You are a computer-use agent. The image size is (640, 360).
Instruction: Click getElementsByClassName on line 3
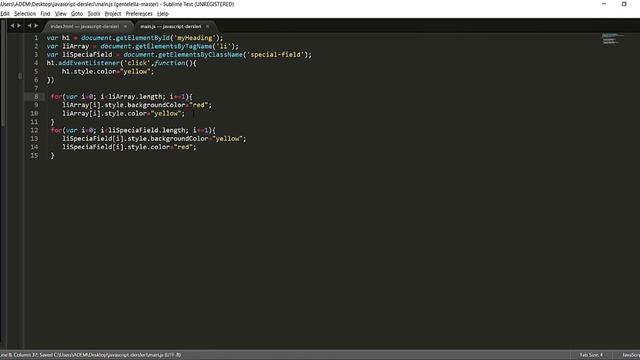click(x=200, y=55)
